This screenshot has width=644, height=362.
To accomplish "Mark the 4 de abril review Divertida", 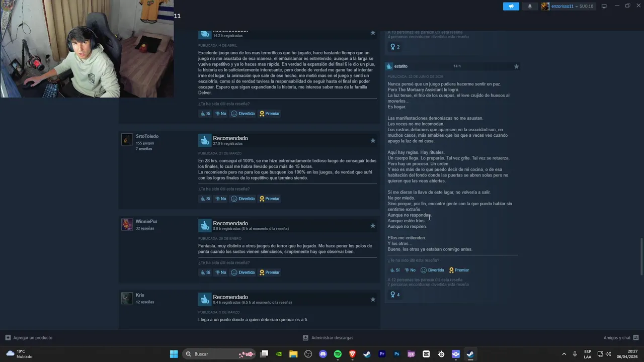I will 243,114.
